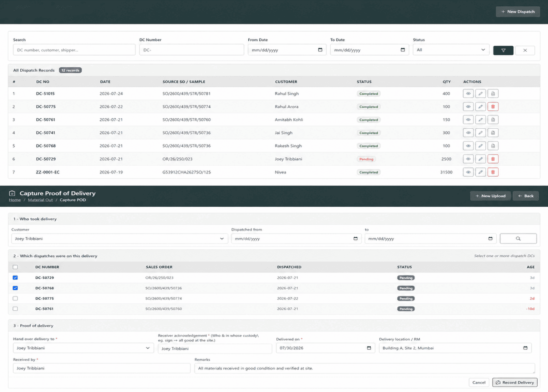Go to Home breadcrumb
This screenshot has height=392, width=548.
(15, 200)
